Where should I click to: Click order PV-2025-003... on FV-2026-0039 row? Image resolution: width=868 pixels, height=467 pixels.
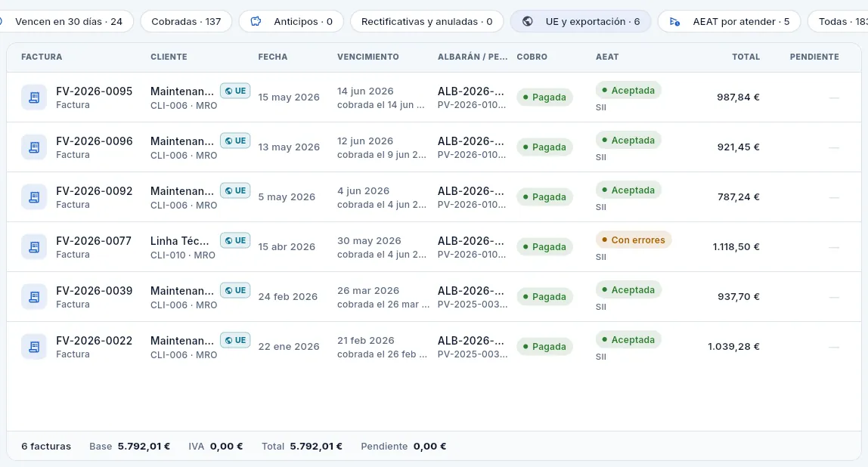(473, 305)
